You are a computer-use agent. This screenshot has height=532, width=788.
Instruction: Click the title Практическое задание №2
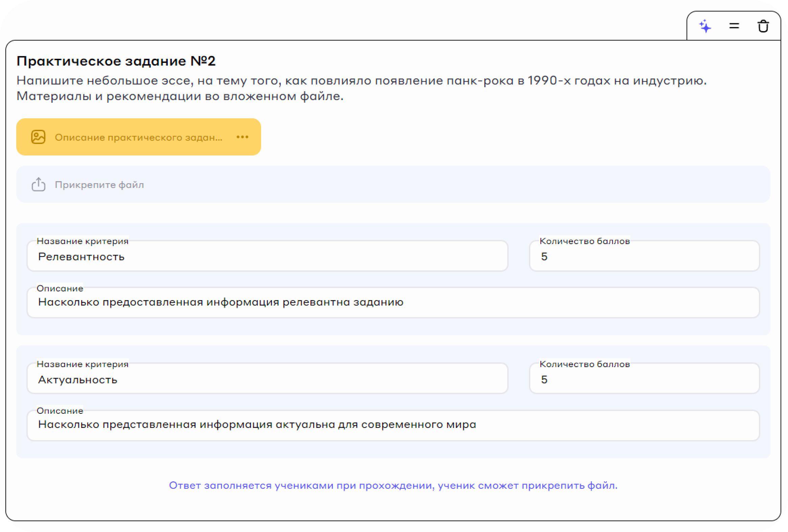[116, 61]
